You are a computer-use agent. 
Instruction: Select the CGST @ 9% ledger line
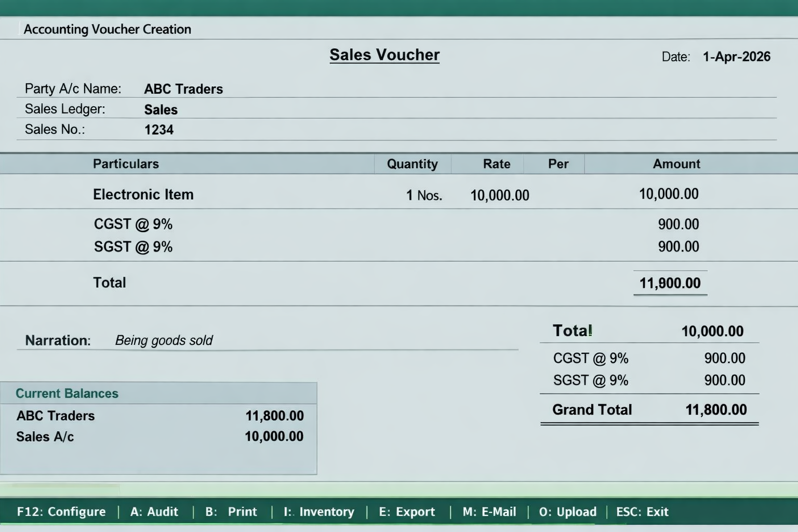[133, 223]
